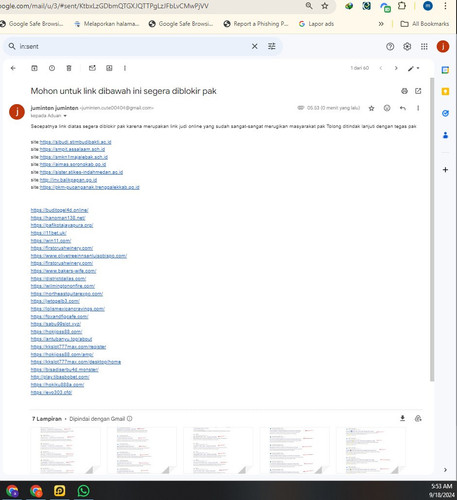Go back to the sent list
This screenshot has width=457, height=500.
tap(13, 68)
